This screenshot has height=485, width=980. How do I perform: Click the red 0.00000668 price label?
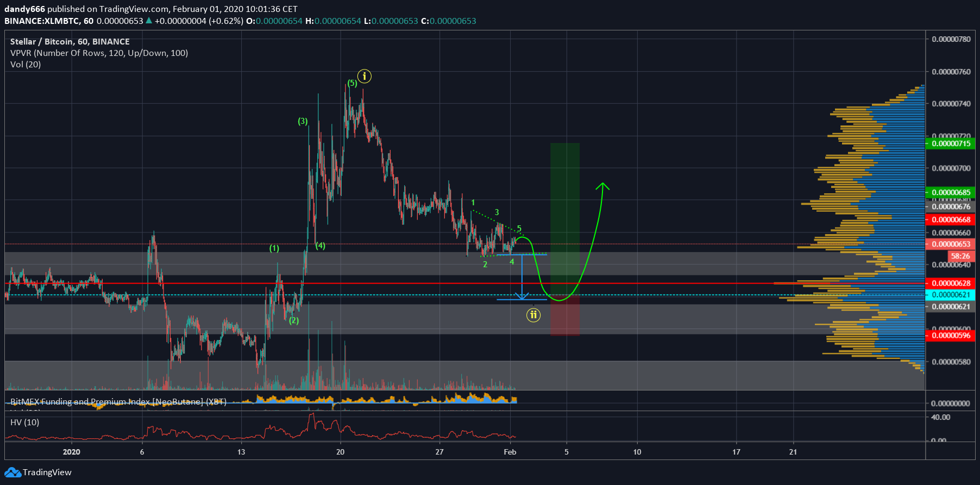[x=950, y=219]
